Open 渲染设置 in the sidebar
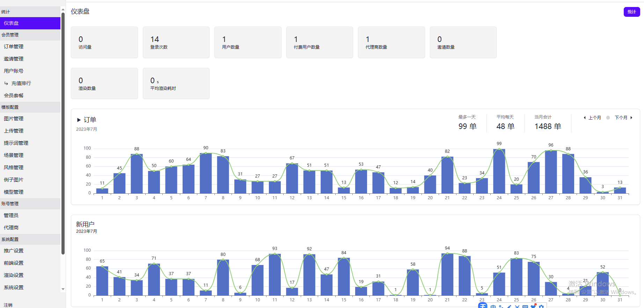This screenshot has width=644, height=308. point(14,275)
